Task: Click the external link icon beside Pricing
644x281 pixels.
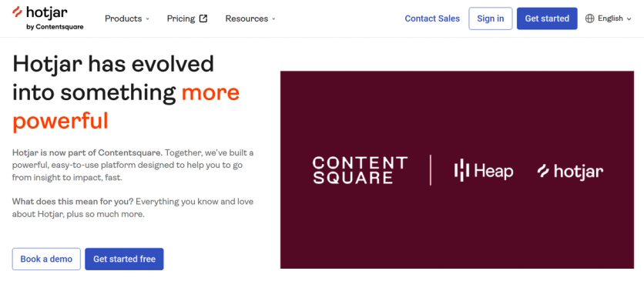Action: click(x=203, y=18)
